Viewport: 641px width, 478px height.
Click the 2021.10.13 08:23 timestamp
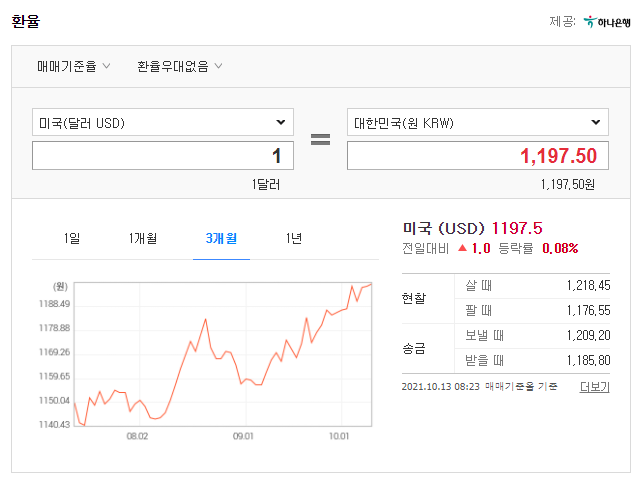point(440,387)
